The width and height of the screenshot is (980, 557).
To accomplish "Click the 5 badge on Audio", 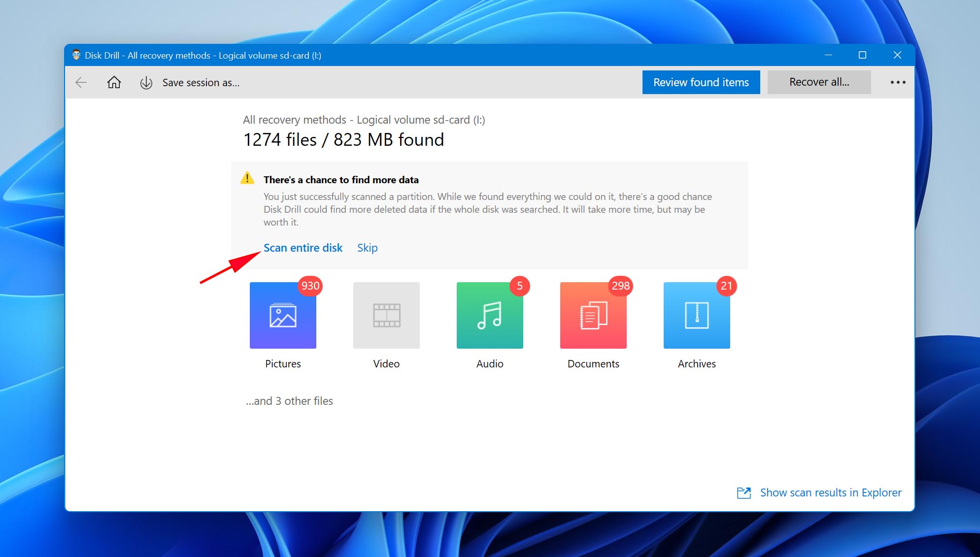I will pyautogui.click(x=519, y=286).
